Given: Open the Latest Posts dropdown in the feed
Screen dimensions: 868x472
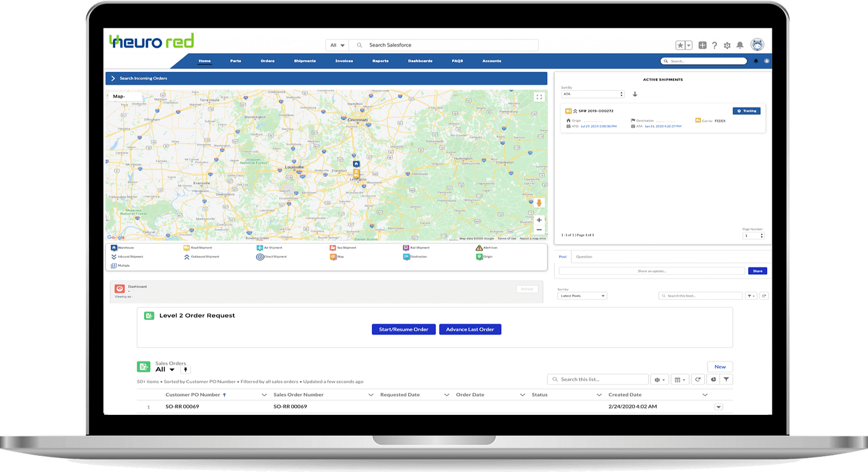Looking at the screenshot, I should point(581,295).
